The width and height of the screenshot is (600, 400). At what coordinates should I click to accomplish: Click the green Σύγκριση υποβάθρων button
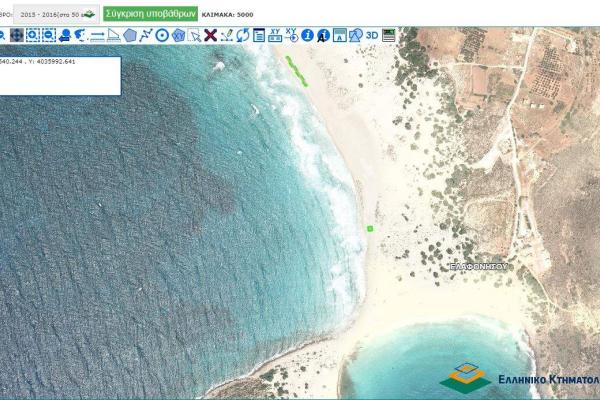[151, 14]
